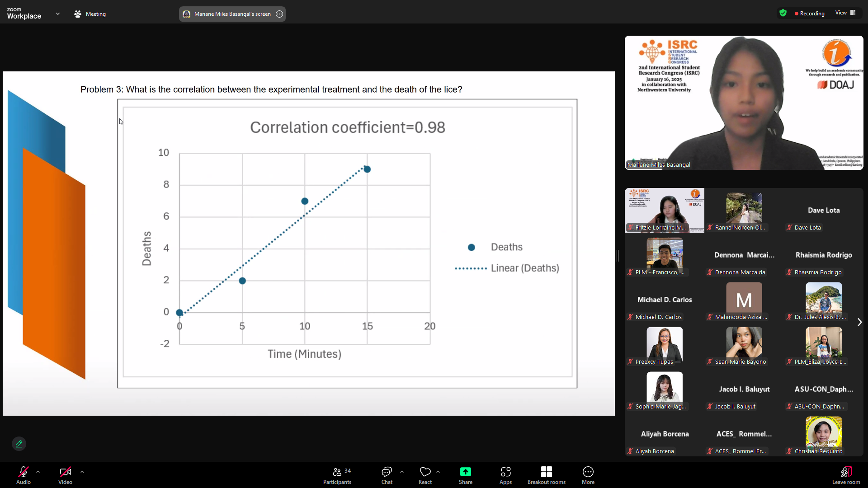Image resolution: width=868 pixels, height=488 pixels.
Task: Open the Chat panel
Action: tap(387, 472)
